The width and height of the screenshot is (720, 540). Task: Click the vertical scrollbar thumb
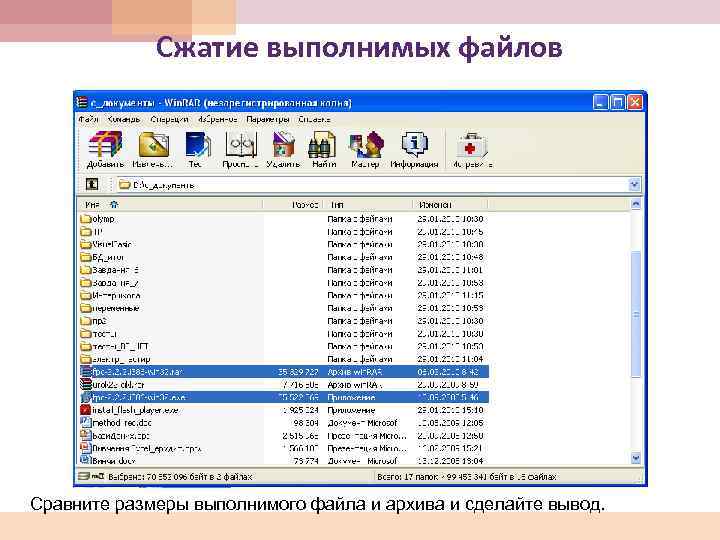tap(636, 315)
